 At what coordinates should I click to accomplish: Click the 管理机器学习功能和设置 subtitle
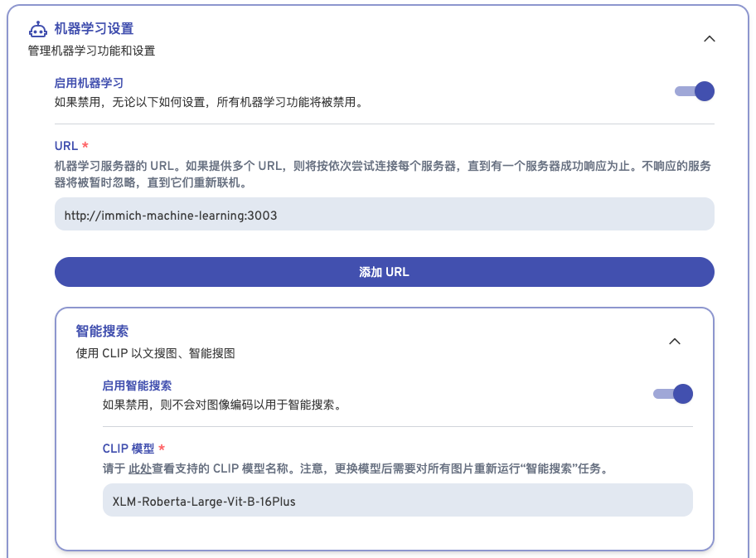tap(91, 51)
